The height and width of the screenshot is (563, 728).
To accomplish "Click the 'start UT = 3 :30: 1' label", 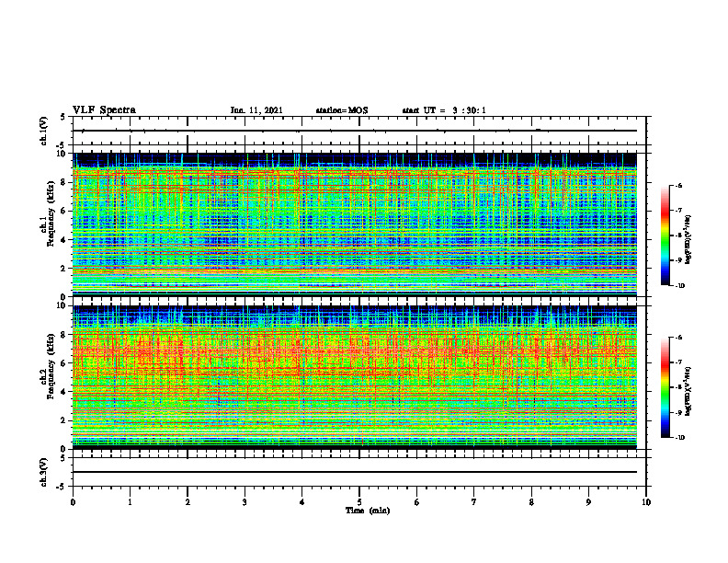I will 444,110.
